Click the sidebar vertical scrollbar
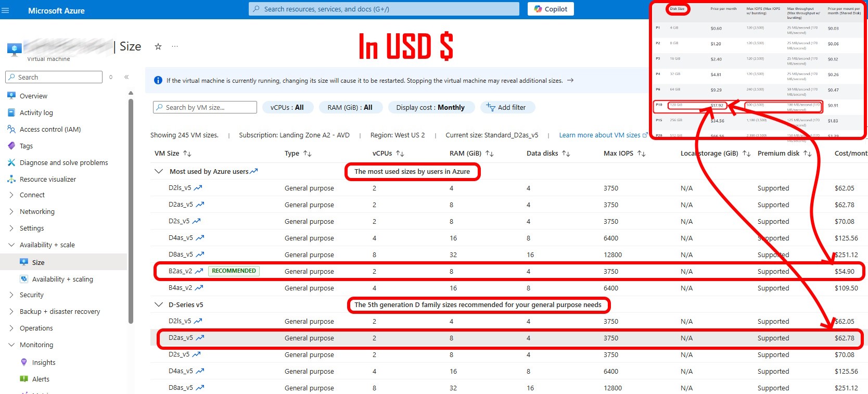868x394 pixels. (x=131, y=208)
